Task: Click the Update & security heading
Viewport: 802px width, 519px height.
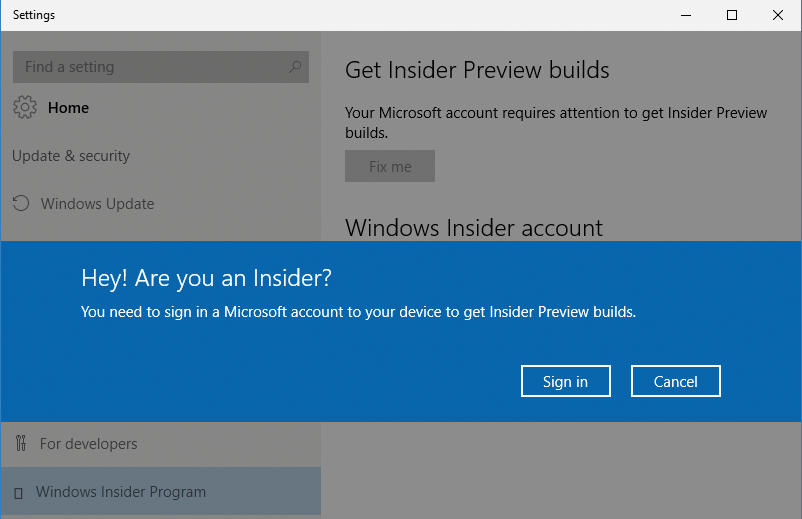Action: [71, 155]
